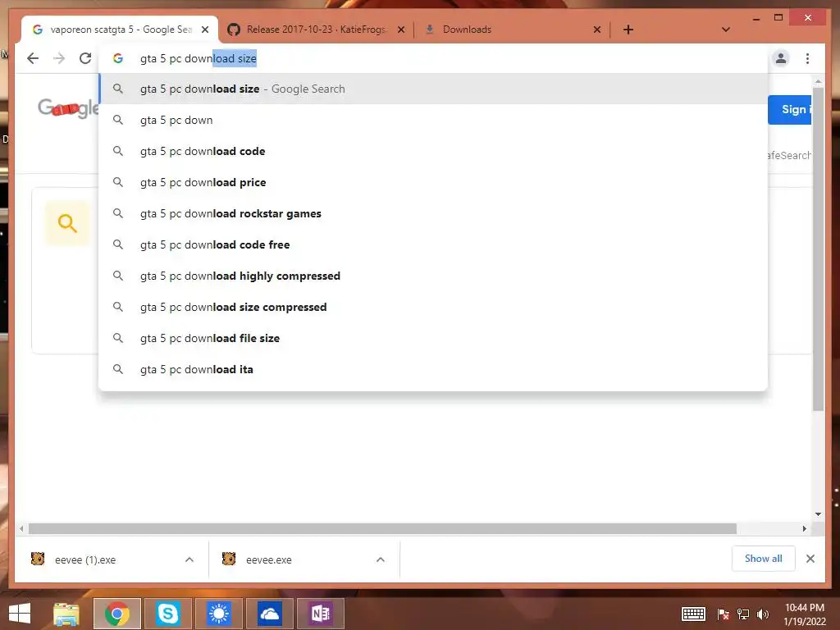Pick 'gta 5 pc download size compressed' suggestion

click(433, 307)
